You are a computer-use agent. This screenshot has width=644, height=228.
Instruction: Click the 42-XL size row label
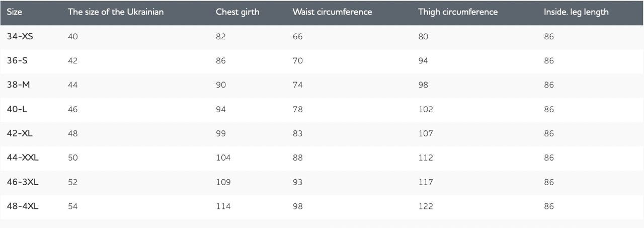pyautogui.click(x=20, y=133)
